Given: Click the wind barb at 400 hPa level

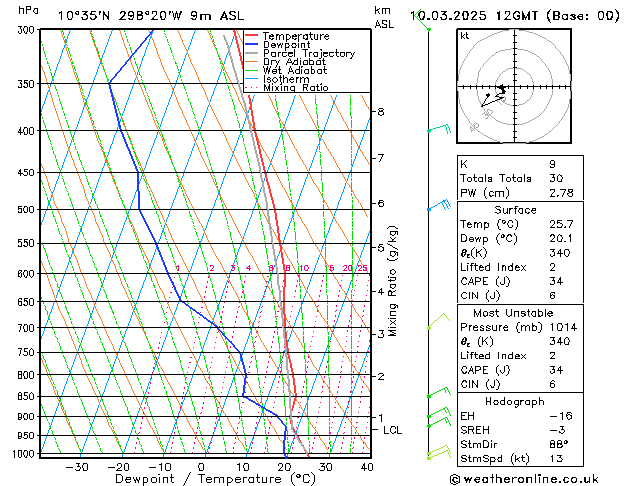Looking at the screenshot, I should 439,129.
